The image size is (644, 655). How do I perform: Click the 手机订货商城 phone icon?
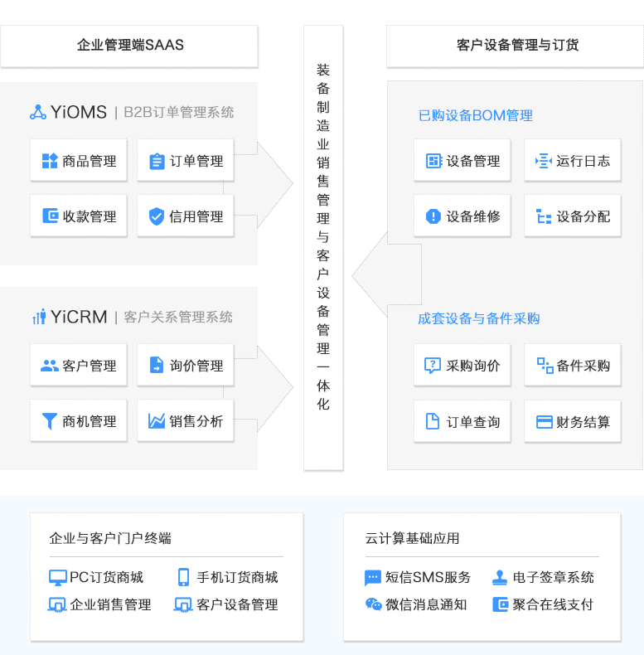tap(183, 577)
